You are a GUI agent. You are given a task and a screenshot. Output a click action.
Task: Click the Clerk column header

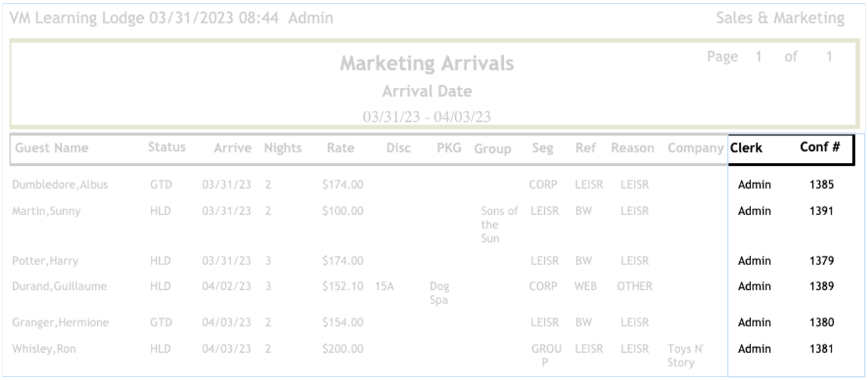[746, 148]
